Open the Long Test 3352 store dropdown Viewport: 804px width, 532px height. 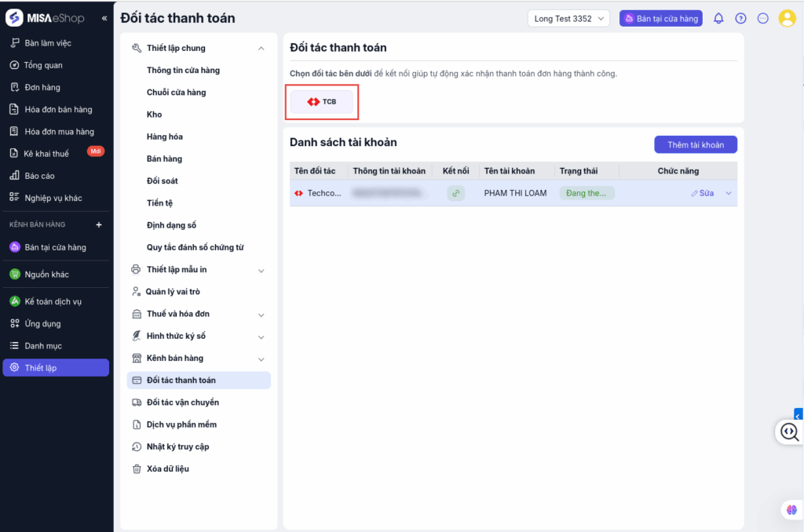click(568, 19)
